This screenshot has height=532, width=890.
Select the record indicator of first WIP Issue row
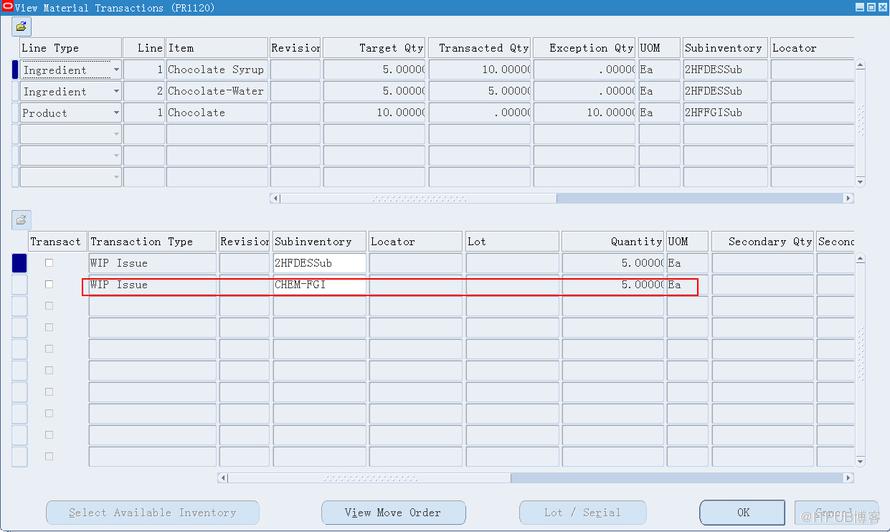coord(19,263)
